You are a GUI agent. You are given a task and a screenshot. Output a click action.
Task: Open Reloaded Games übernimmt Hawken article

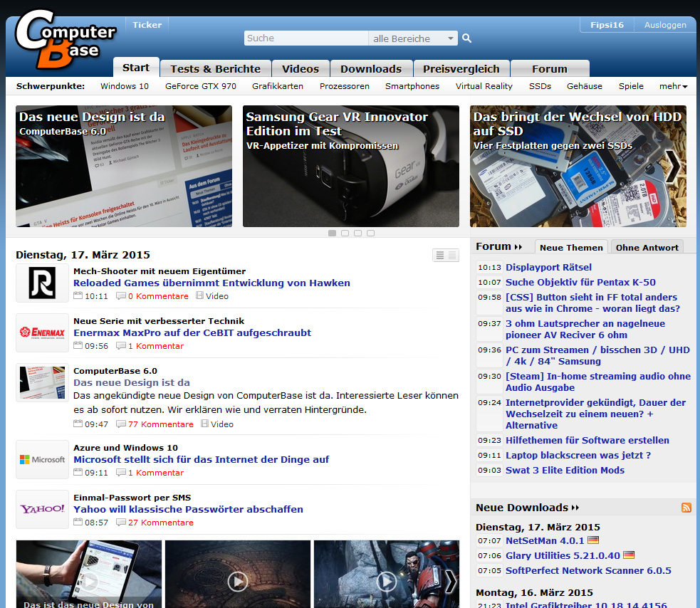(x=211, y=283)
